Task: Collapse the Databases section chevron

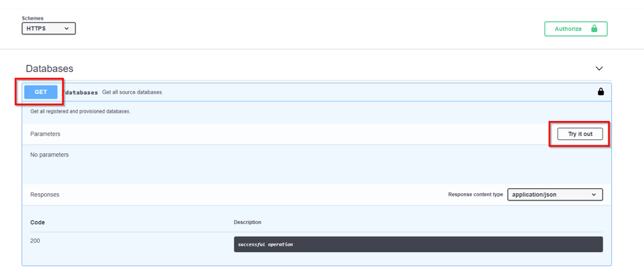Action: pyautogui.click(x=599, y=68)
